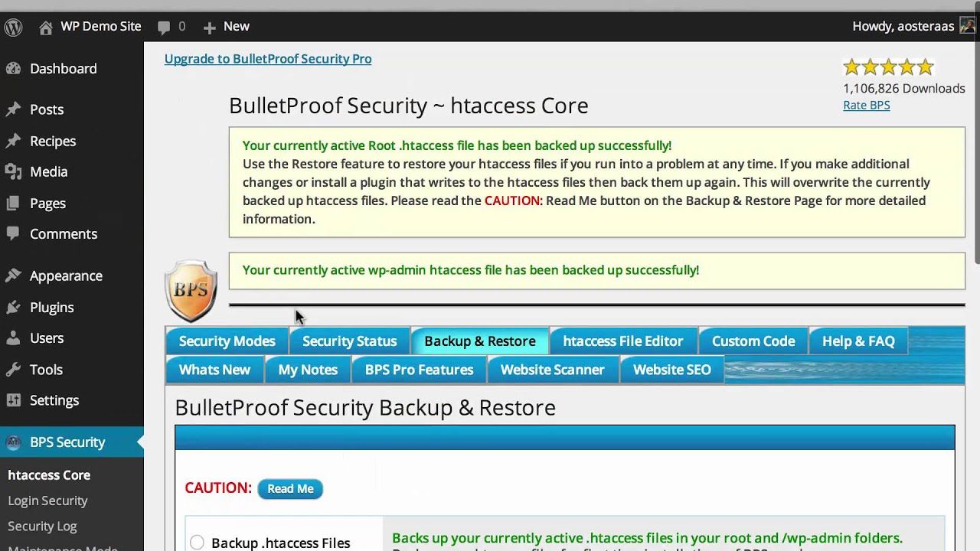The width and height of the screenshot is (980, 551).
Task: Open the Recipes menu item
Action: (x=53, y=141)
